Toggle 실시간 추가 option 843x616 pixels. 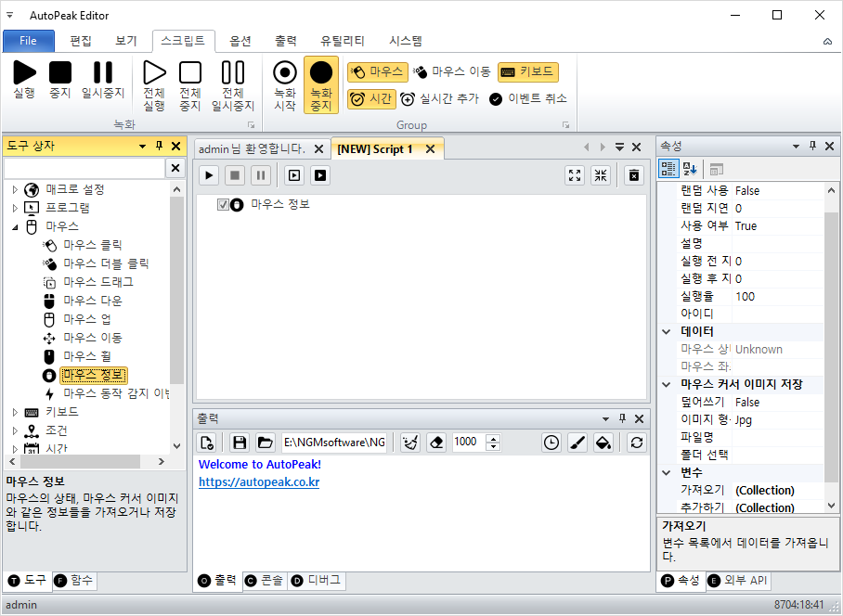(x=439, y=99)
